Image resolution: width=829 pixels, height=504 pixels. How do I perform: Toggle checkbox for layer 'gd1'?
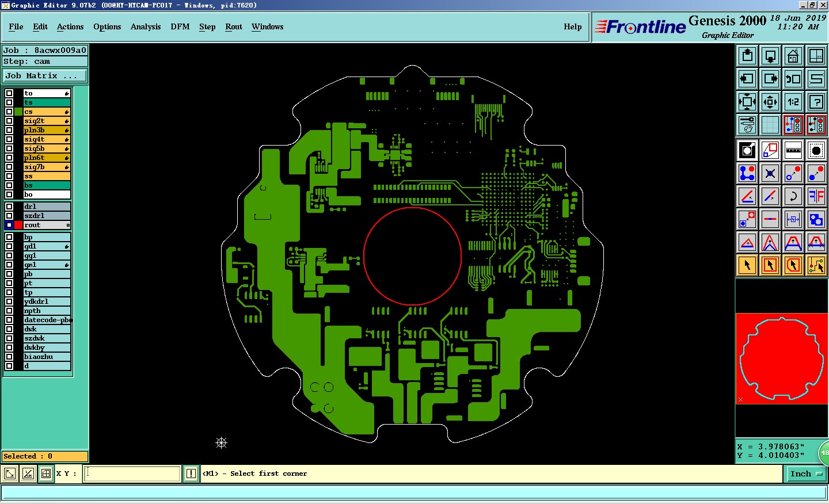click(x=9, y=246)
